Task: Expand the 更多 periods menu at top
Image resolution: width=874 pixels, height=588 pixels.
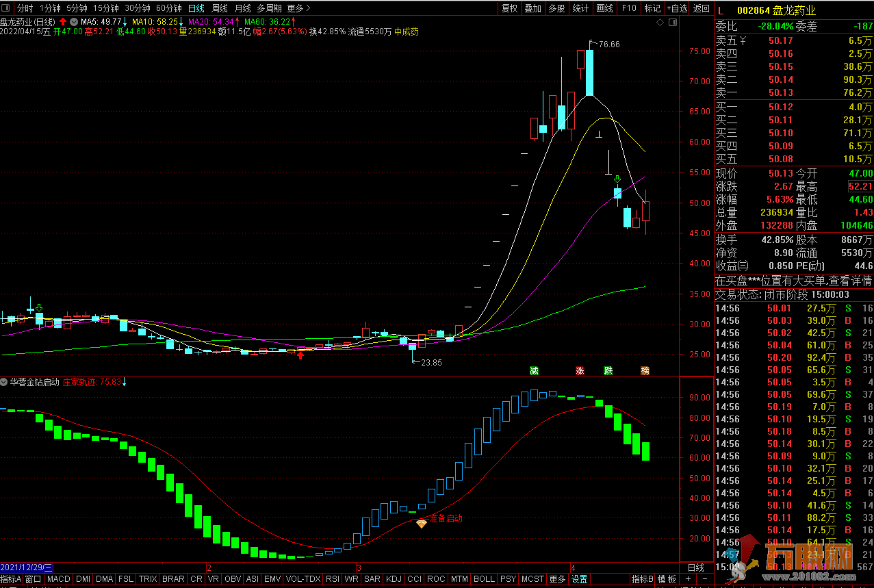Action: point(298,8)
